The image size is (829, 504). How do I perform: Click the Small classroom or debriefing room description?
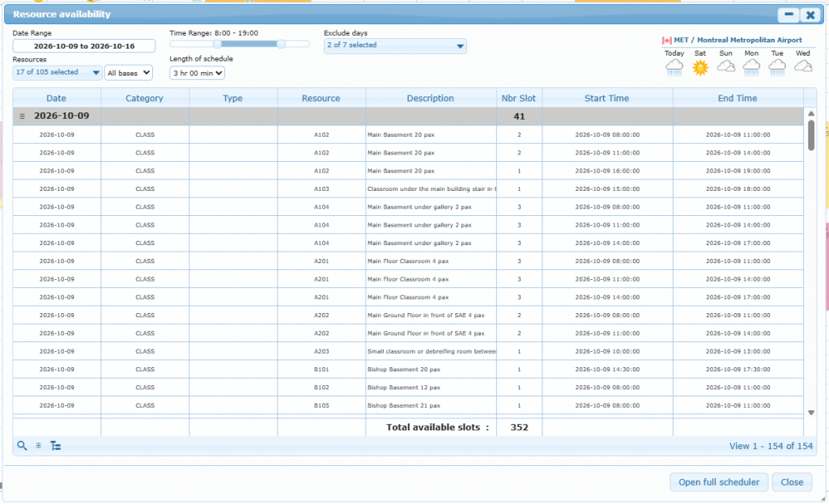coord(432,351)
